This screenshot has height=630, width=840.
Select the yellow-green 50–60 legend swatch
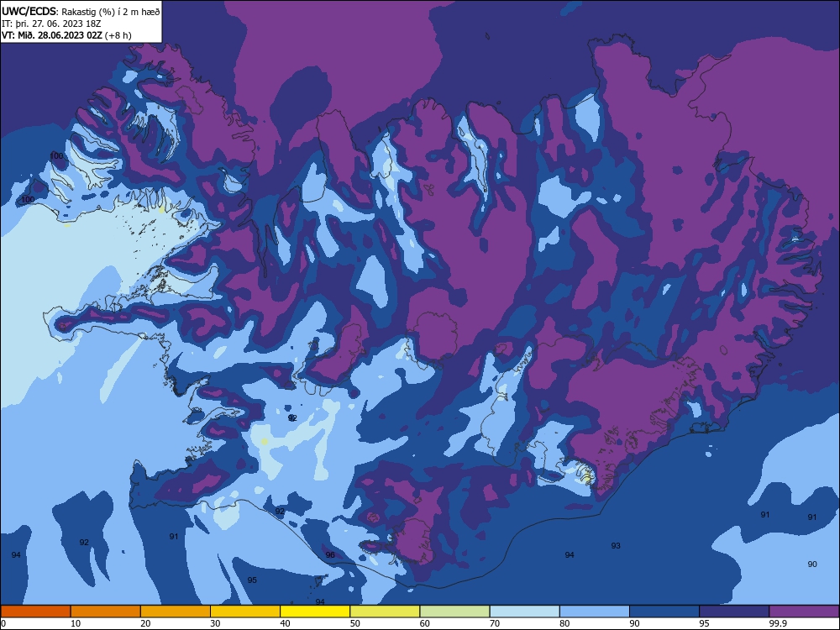pos(386,612)
